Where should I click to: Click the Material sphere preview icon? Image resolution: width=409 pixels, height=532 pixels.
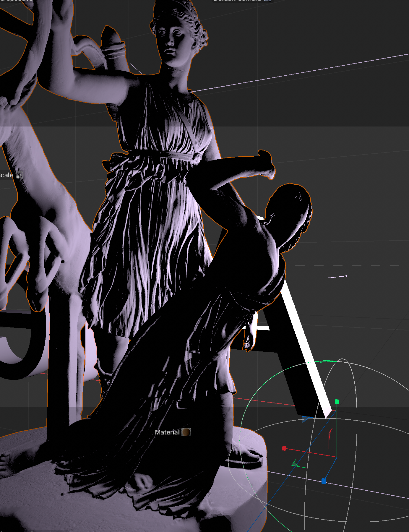[x=186, y=432]
